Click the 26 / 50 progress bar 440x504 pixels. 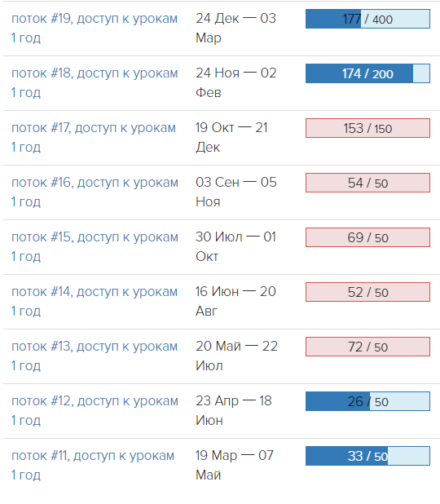point(367,401)
